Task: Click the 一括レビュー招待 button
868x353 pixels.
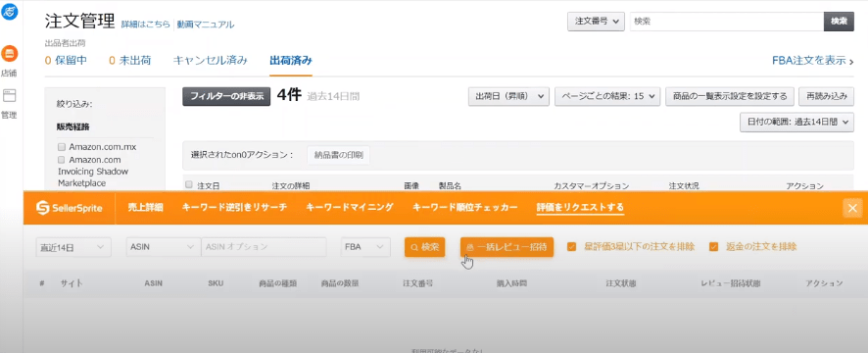Action: coord(506,246)
